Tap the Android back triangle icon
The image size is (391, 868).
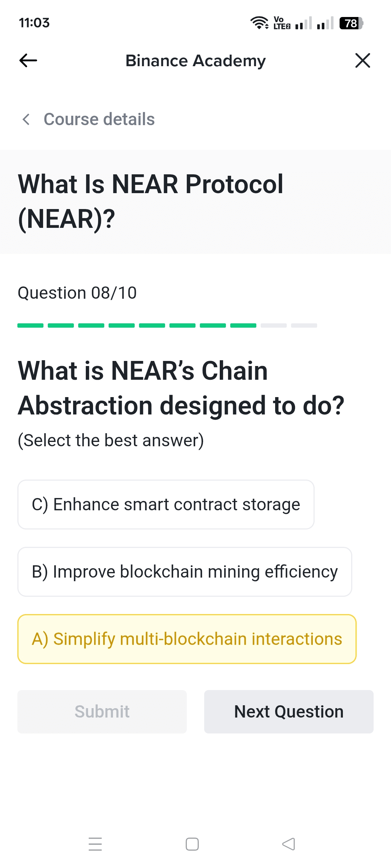[289, 844]
